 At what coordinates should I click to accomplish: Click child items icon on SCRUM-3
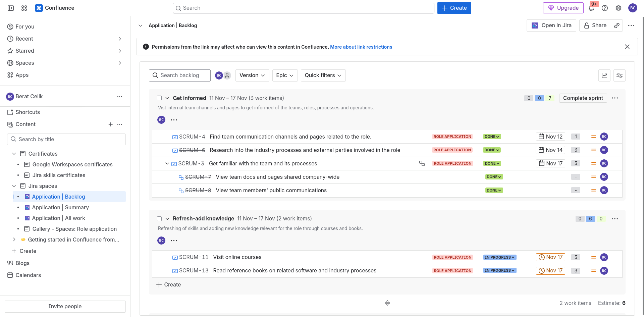pyautogui.click(x=422, y=163)
